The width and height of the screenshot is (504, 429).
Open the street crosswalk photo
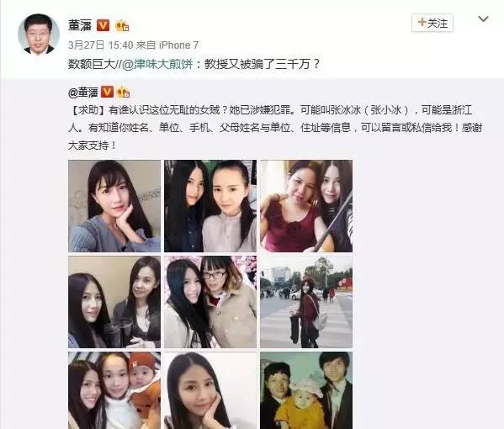(306, 302)
